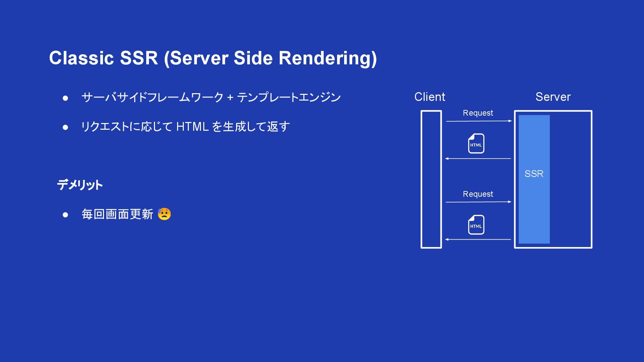Click the first Request arrow toward the server

(478, 121)
